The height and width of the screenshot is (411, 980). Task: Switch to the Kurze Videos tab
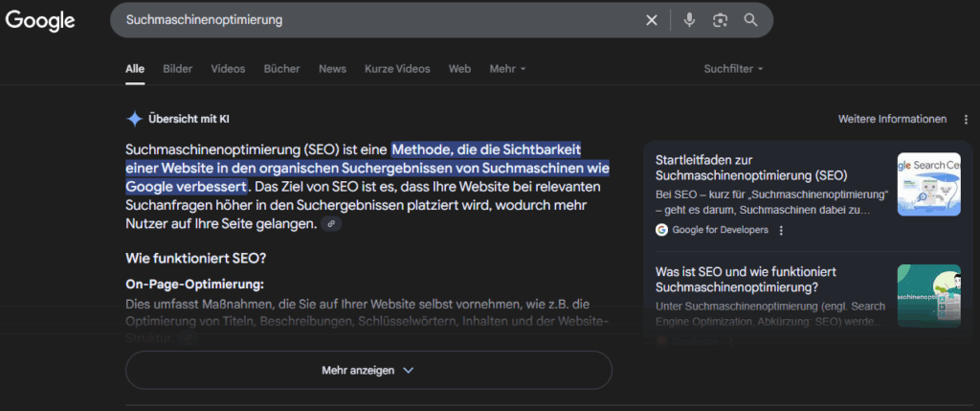coord(397,69)
